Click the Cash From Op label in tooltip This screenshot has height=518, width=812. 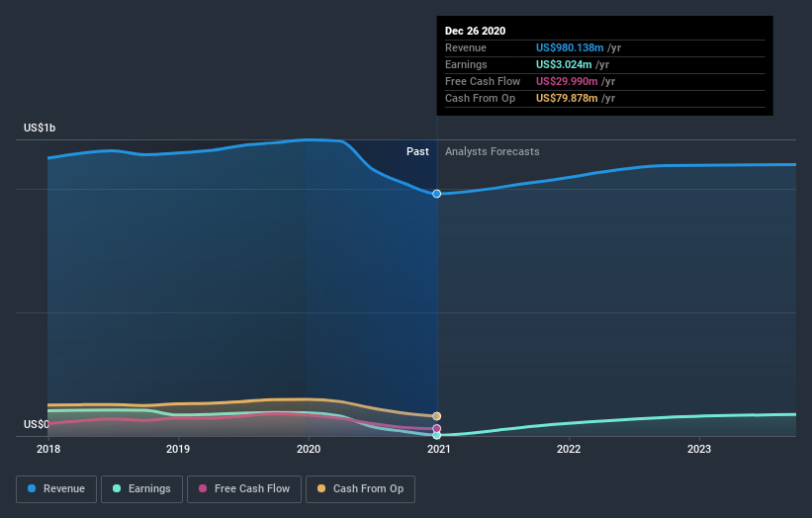[480, 98]
